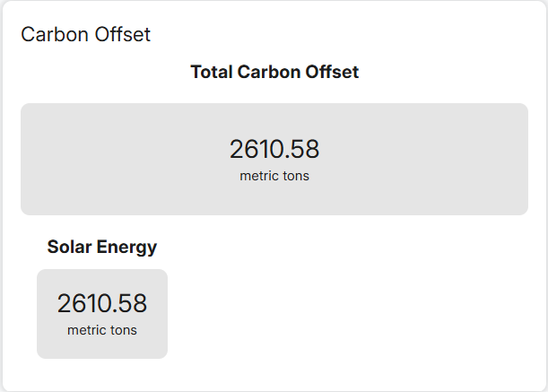Click the 2610.58 value under Solar Energy
548x392 pixels.
[102, 303]
